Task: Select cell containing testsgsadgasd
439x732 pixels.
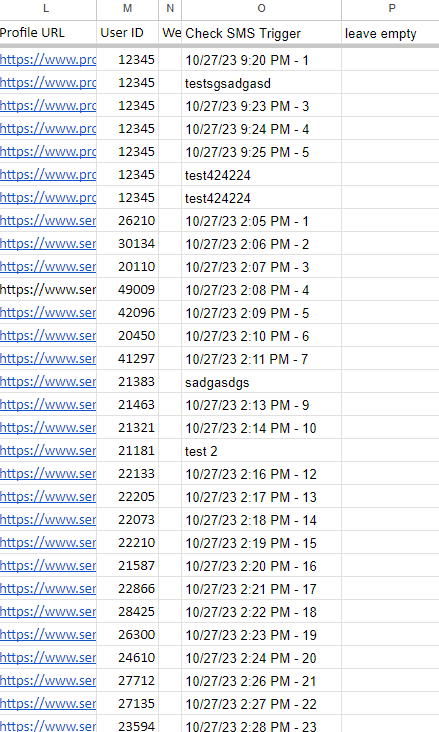Action: point(262,83)
